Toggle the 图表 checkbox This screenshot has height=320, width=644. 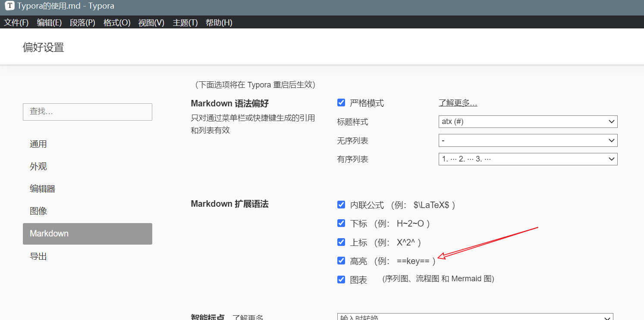341,279
